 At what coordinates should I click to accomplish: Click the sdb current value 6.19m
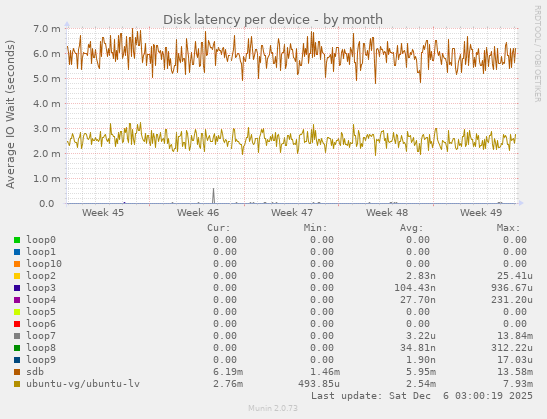(228, 372)
